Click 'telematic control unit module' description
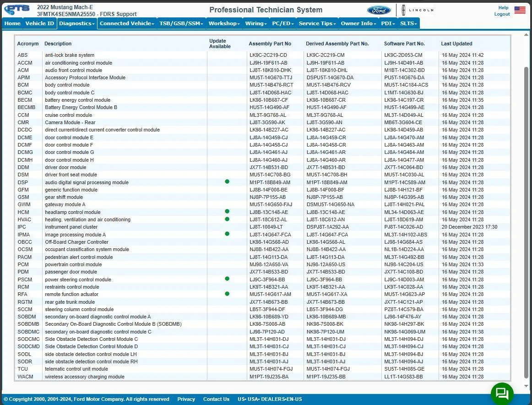 coord(76,369)
